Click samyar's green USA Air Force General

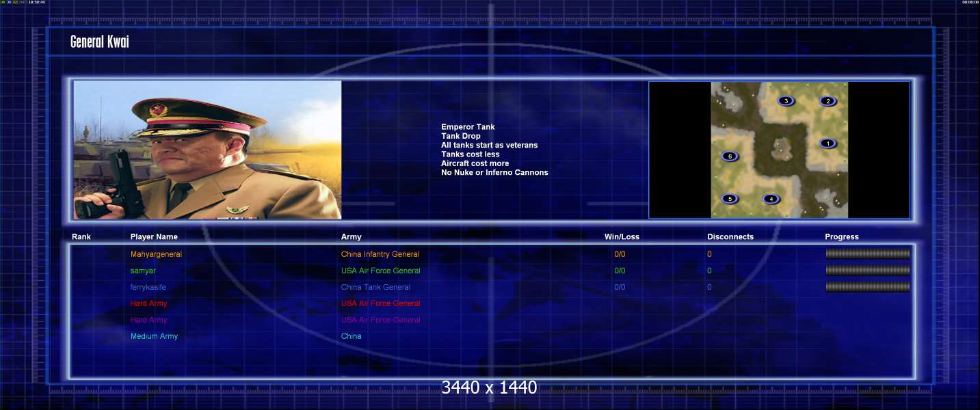pyautogui.click(x=381, y=271)
